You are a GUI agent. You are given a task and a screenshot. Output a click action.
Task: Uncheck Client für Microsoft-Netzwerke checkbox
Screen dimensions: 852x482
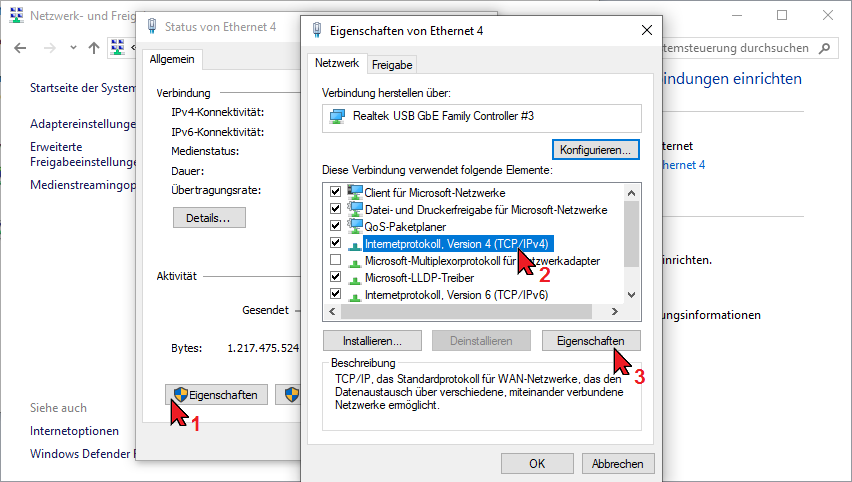pyautogui.click(x=335, y=192)
